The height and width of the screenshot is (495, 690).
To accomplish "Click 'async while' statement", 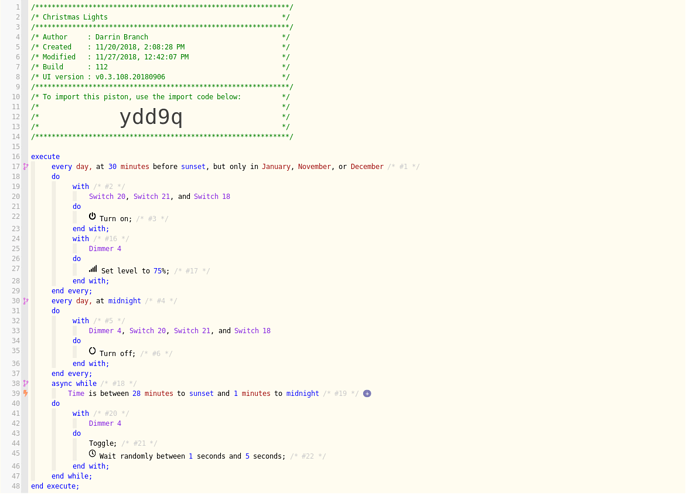I will 74,384.
